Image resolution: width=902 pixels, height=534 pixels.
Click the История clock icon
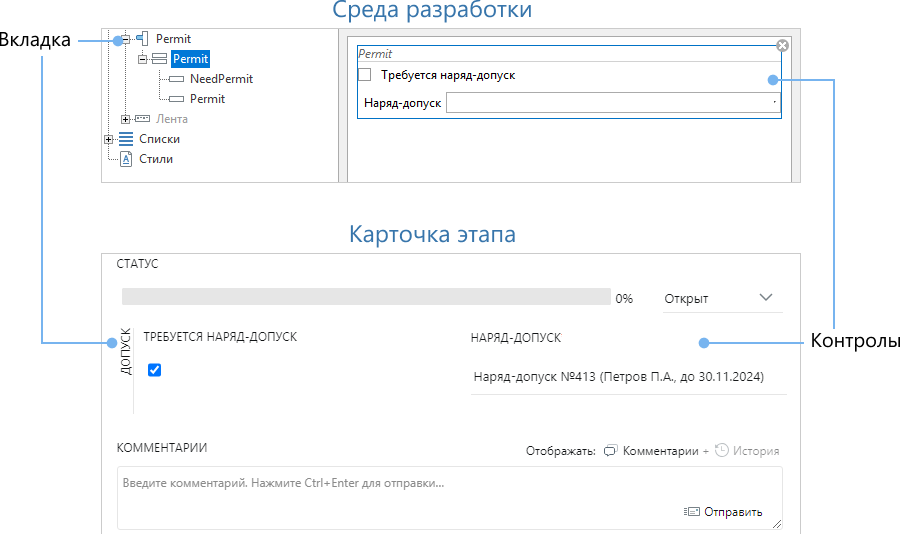point(721,451)
